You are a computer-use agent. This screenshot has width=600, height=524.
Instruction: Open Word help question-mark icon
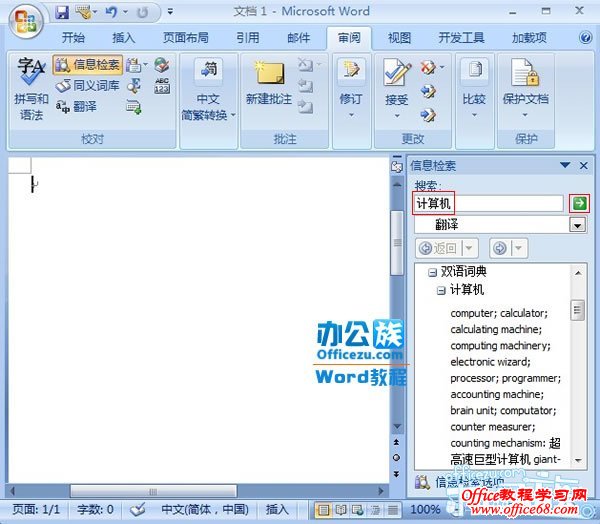point(585,38)
